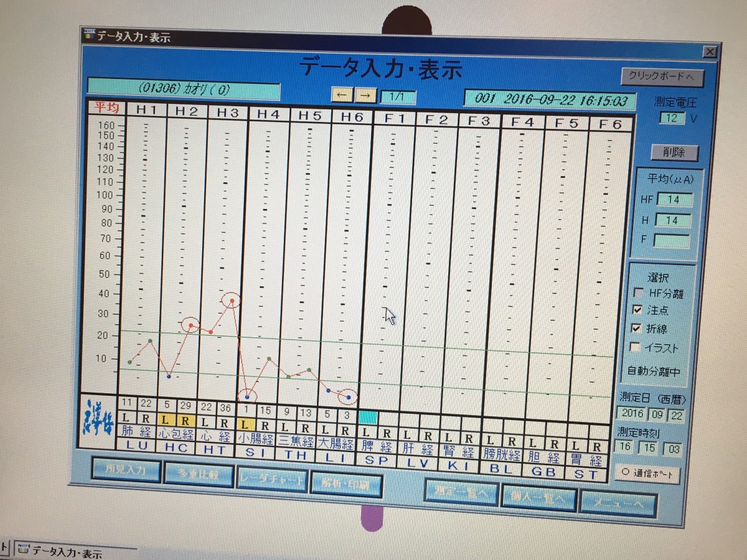The width and height of the screenshot is (747, 560).
Task: Enable the HF分離 checkbox
Action: 638,293
